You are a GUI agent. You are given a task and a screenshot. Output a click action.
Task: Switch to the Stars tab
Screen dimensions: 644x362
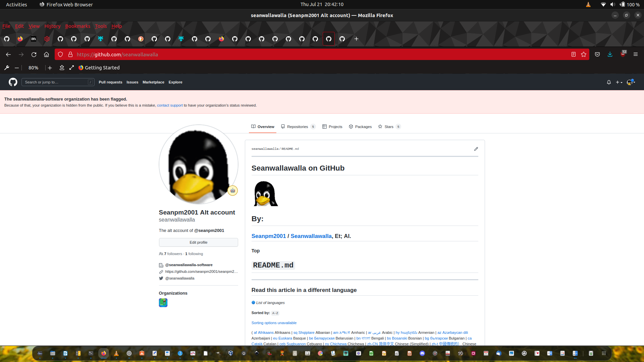389,127
